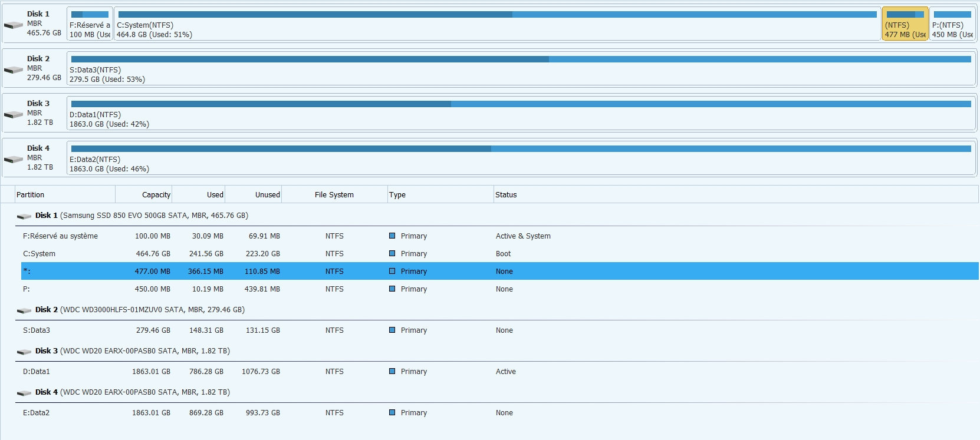This screenshot has width=980, height=440.
Task: Click the Primary type square in the D:Data1 row
Action: 392,371
